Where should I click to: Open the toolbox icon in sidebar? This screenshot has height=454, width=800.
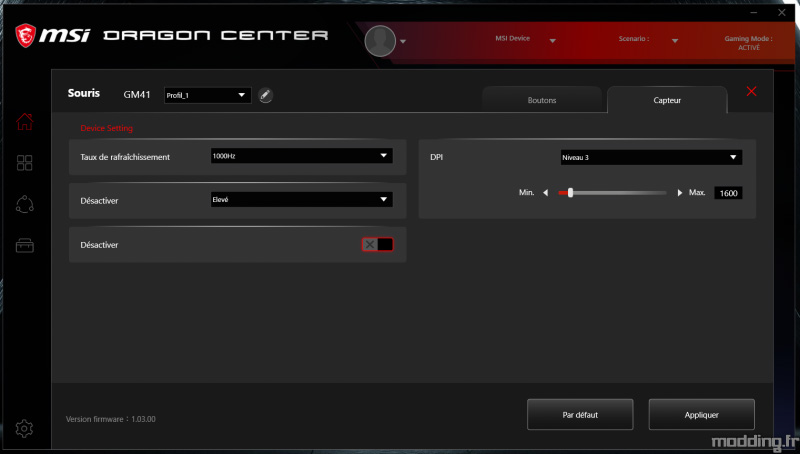[x=24, y=245]
